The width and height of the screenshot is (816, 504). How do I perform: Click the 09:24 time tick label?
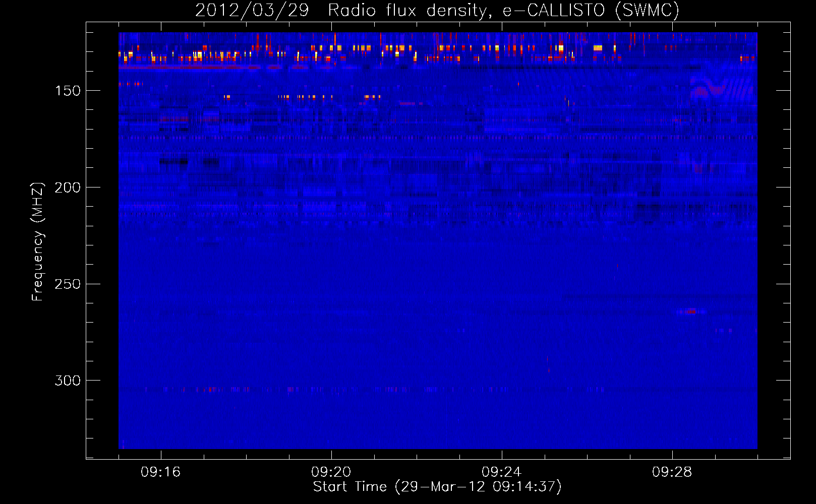502,472
